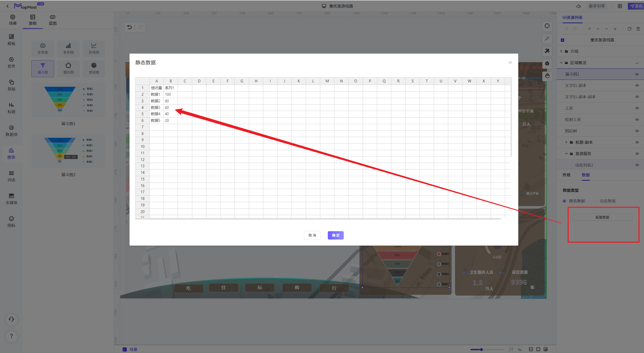Click the 配置数据 button
The width and height of the screenshot is (644, 353).
(602, 217)
